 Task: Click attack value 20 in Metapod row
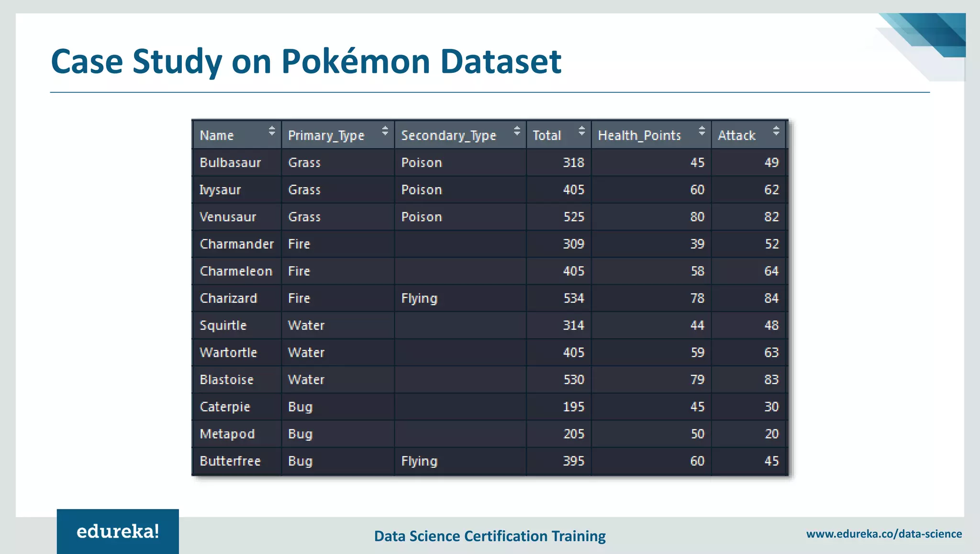[x=771, y=434]
